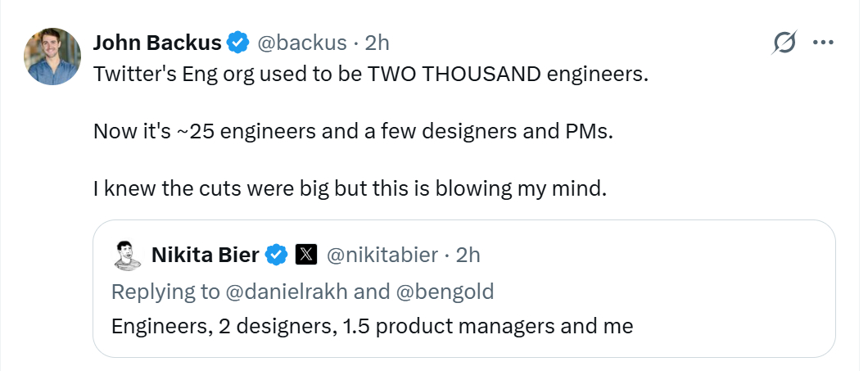
Task: Click the "Now it's ~25 engineers" line
Action: 352,131
